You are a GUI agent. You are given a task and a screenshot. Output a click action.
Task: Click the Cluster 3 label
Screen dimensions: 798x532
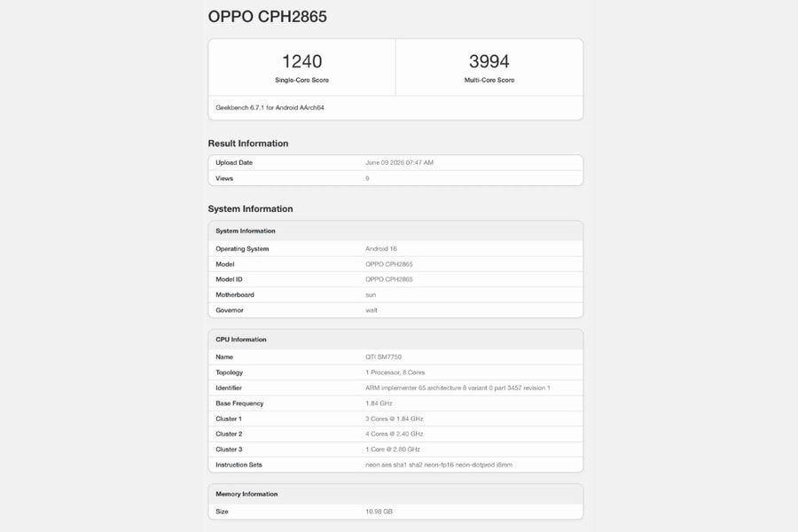pyautogui.click(x=229, y=449)
